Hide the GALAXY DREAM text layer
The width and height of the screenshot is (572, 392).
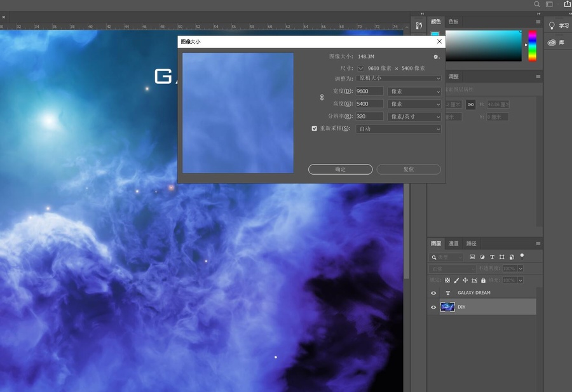click(x=433, y=293)
